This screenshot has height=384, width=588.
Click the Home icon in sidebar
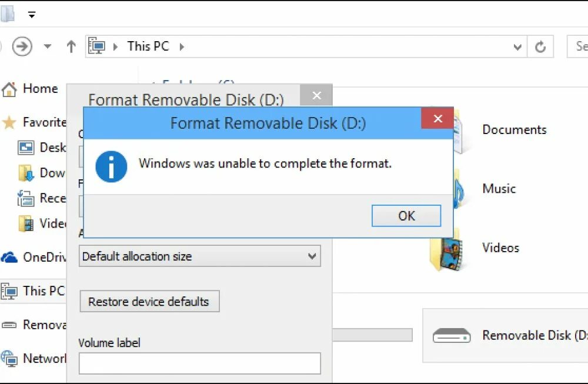coord(9,89)
